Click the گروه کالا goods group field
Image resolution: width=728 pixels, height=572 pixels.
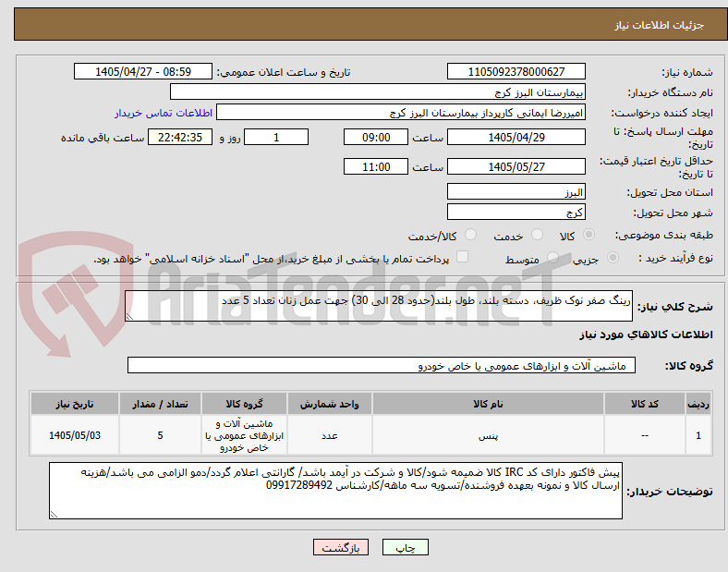point(382,365)
